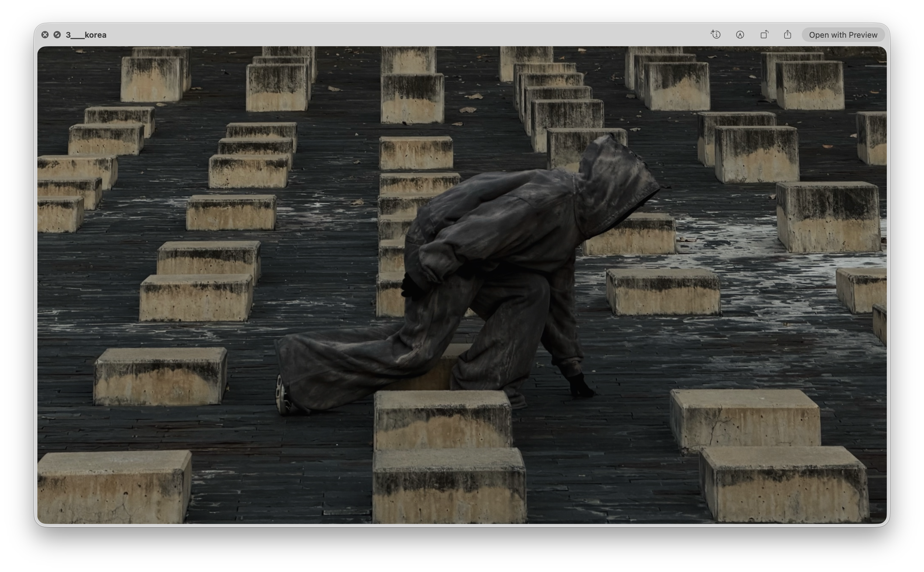924x572 pixels.
Task: Open the Markup tool icon
Action: (x=740, y=35)
